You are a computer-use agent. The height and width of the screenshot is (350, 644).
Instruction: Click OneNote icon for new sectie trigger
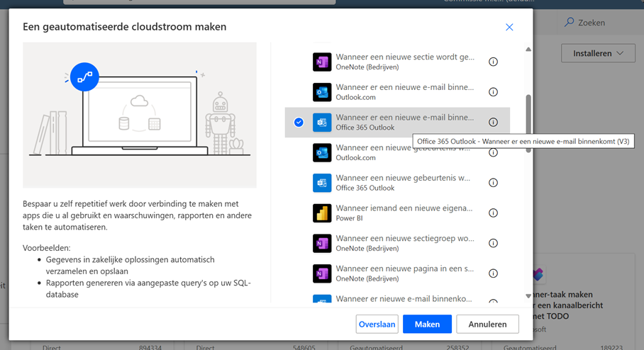click(322, 62)
